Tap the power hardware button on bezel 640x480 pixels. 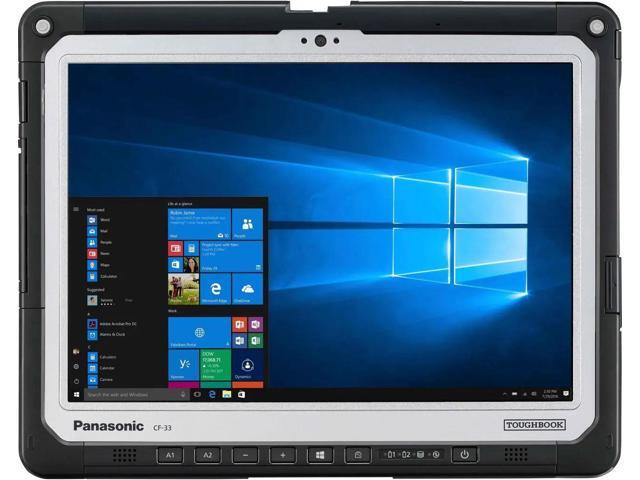pyautogui.click(x=464, y=455)
